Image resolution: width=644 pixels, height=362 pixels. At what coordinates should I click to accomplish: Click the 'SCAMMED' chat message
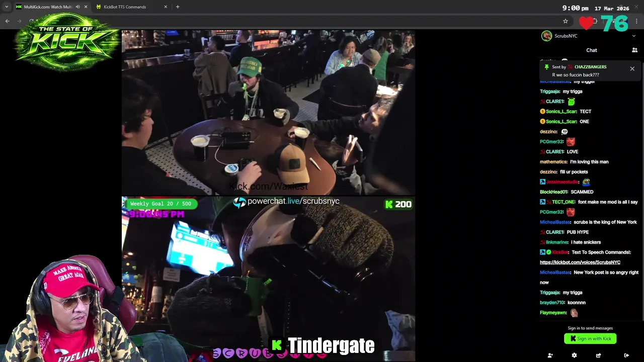[582, 192]
